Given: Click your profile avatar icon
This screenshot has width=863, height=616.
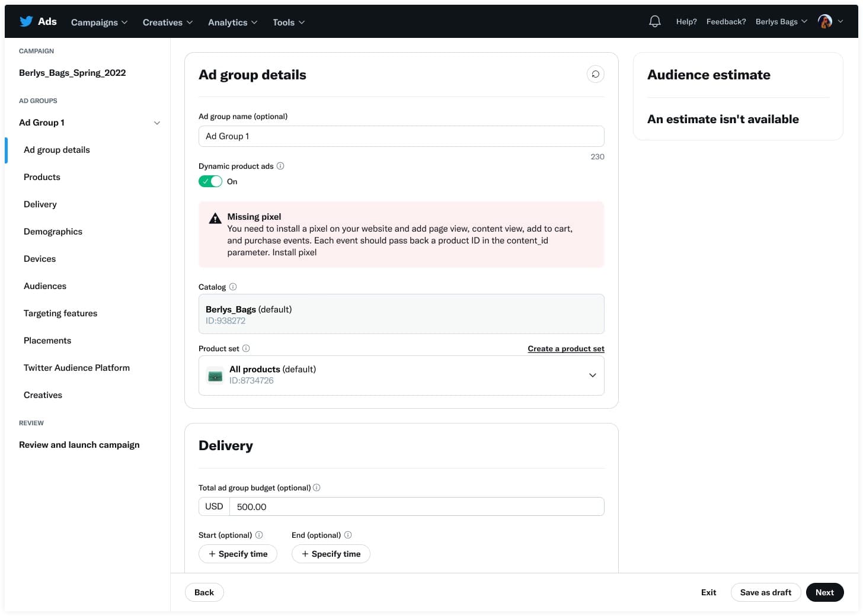Looking at the screenshot, I should pyautogui.click(x=824, y=21).
